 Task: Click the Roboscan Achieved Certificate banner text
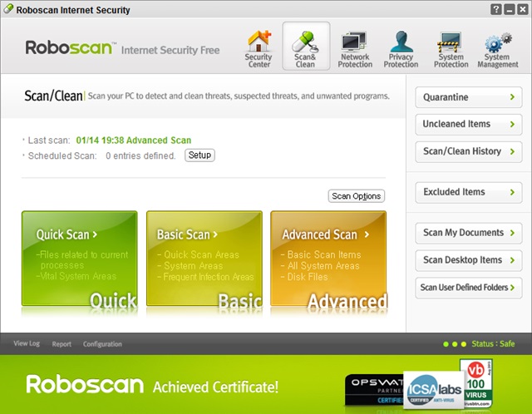click(152, 385)
